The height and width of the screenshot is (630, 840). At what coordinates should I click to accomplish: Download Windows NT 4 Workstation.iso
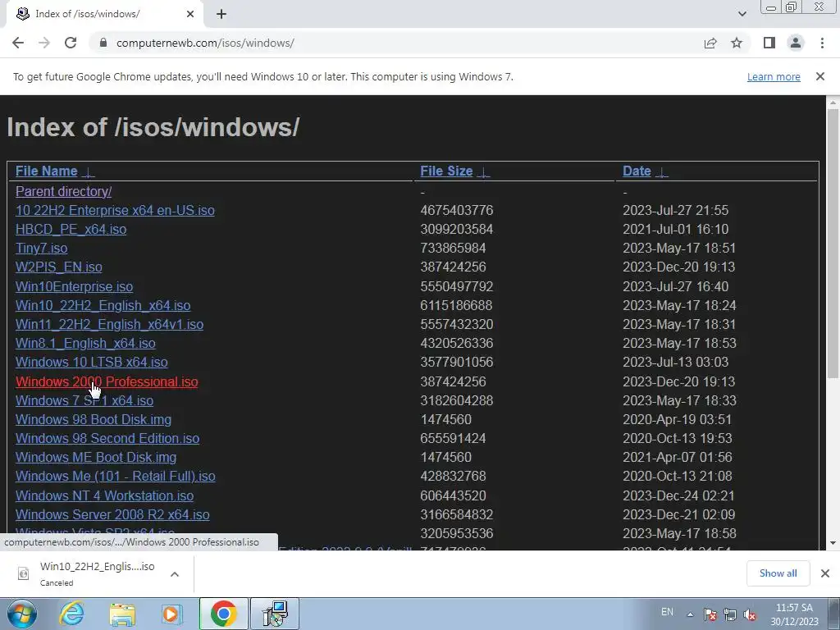[x=104, y=495]
